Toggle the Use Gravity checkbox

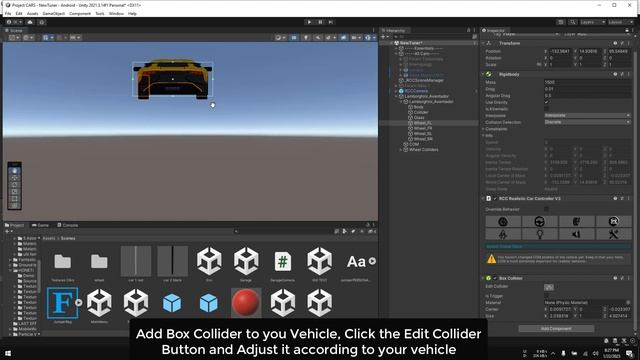pyautogui.click(x=547, y=102)
